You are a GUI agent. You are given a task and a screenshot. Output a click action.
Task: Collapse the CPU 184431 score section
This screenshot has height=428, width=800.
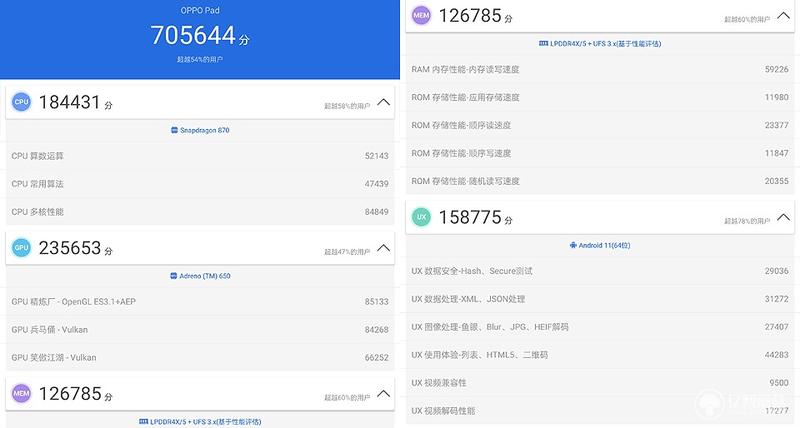[x=383, y=103]
